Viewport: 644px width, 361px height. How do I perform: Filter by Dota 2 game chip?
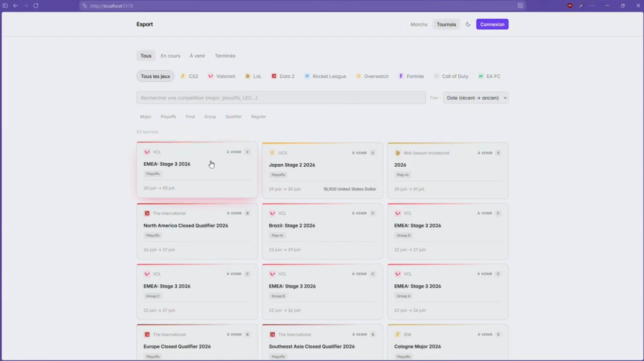pyautogui.click(x=283, y=76)
